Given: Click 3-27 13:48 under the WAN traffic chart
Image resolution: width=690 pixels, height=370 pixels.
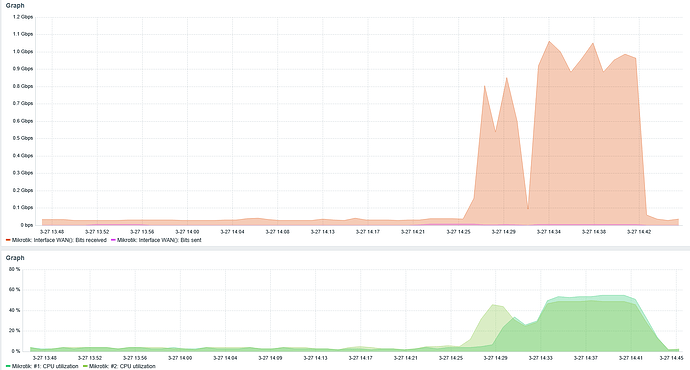Looking at the screenshot, I should click(52, 232).
